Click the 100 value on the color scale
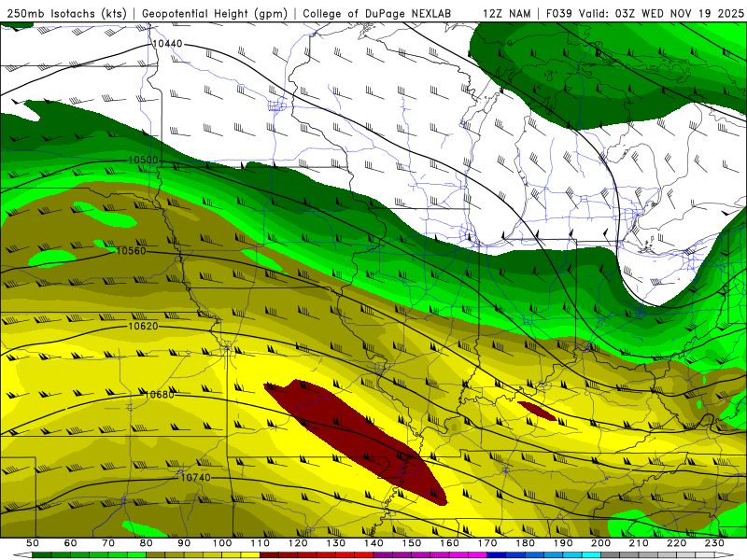The height and width of the screenshot is (560, 747). tap(222, 543)
